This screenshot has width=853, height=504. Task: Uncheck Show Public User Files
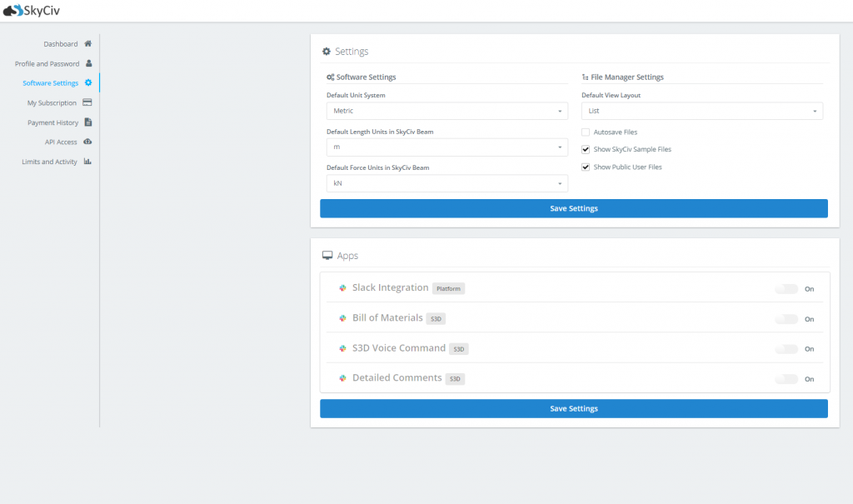pos(586,167)
